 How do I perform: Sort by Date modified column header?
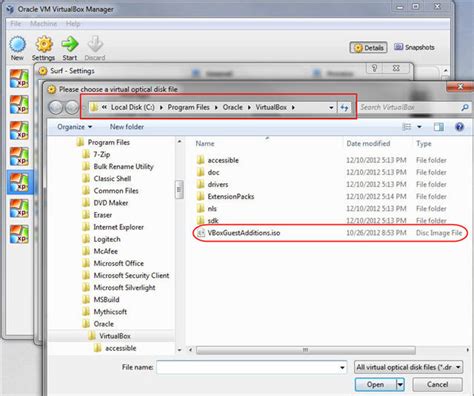click(368, 144)
